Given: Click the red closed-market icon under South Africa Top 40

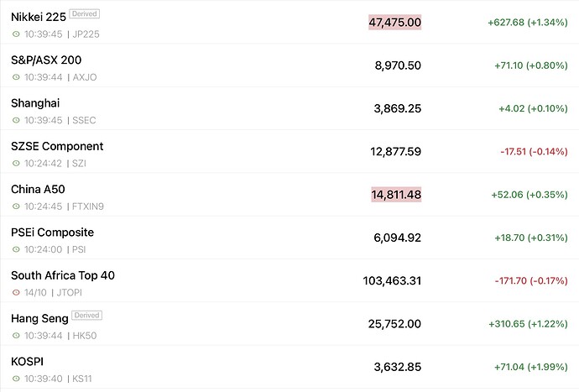Looking at the screenshot, I should (16, 292).
